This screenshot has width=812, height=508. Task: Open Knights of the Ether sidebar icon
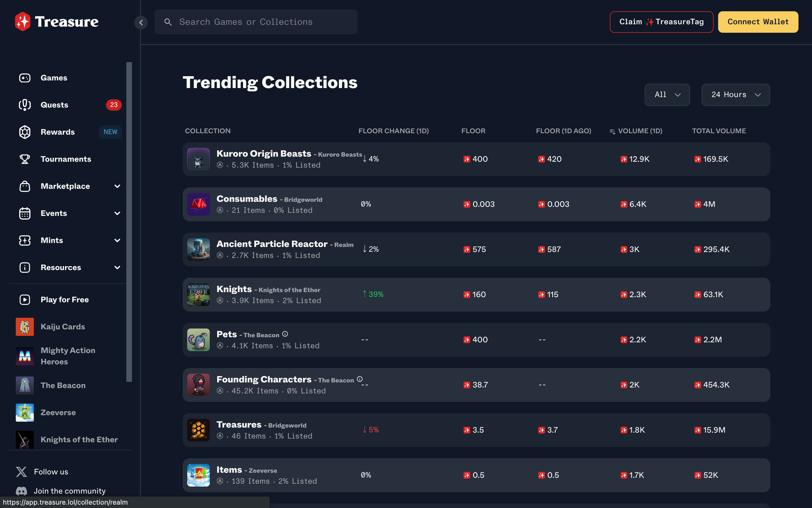click(25, 439)
